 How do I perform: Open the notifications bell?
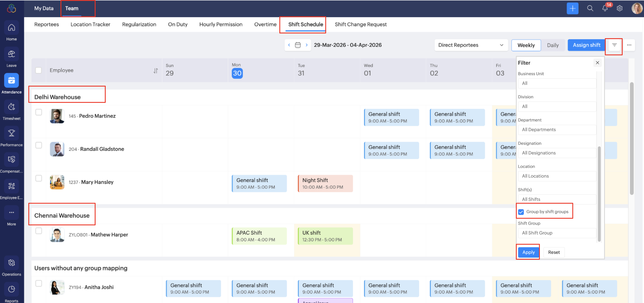(605, 8)
